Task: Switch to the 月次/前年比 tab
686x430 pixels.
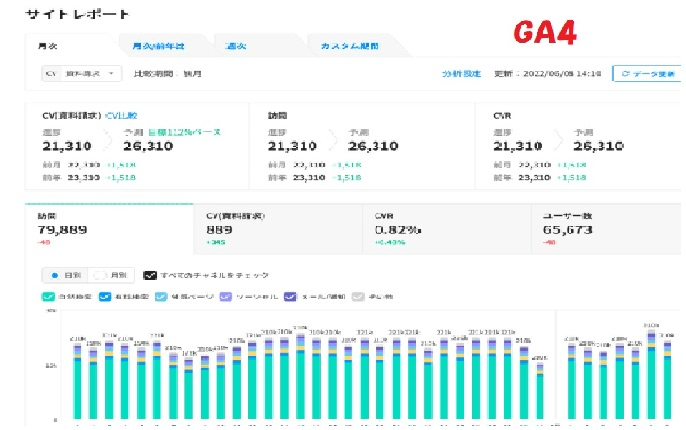Action: coord(158,46)
